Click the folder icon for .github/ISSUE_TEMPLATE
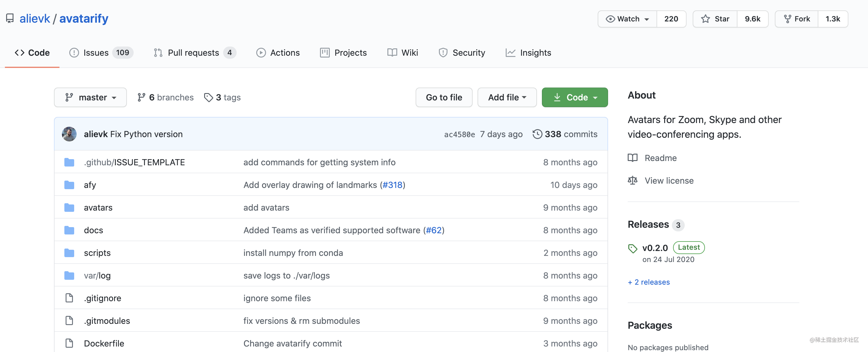Image resolution: width=868 pixels, height=352 pixels. point(69,162)
